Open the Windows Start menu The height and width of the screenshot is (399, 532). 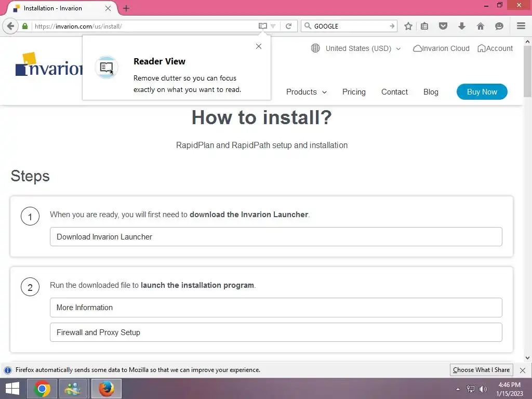point(12,389)
